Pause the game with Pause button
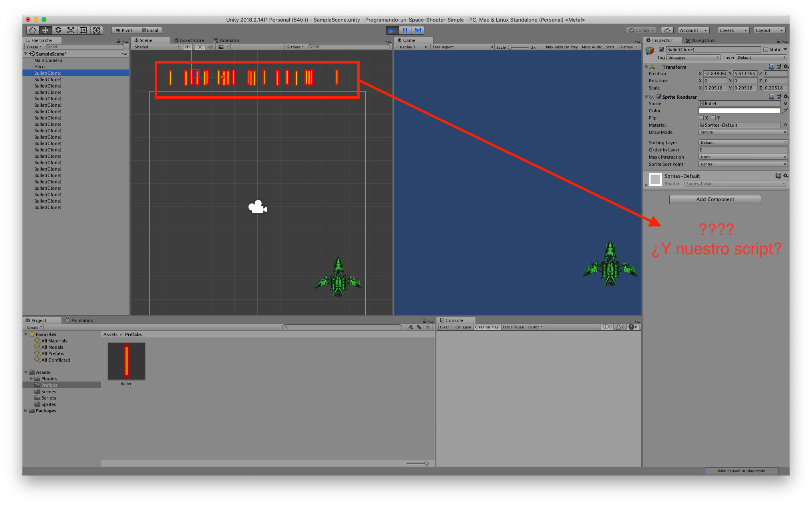 [x=405, y=30]
